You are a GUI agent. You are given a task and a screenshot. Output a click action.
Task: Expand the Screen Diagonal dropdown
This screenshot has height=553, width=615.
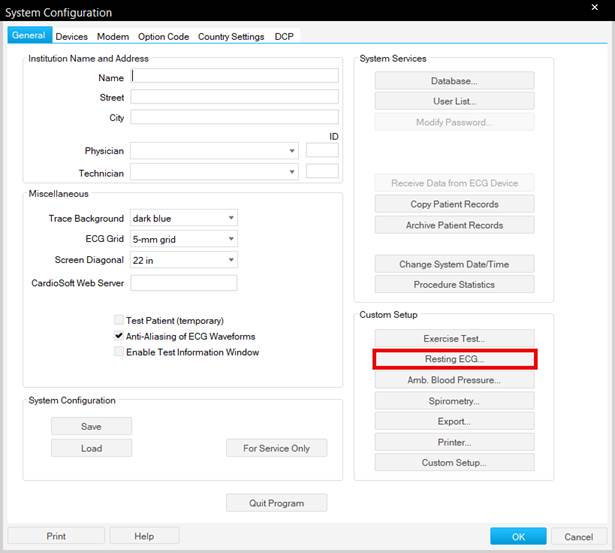click(x=231, y=260)
